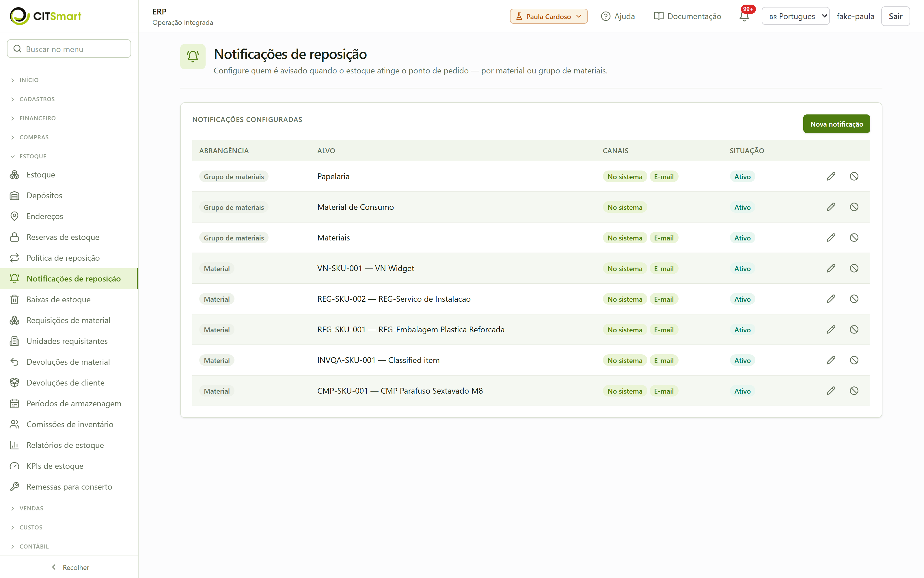Image resolution: width=924 pixels, height=578 pixels.
Task: Open Depósitos in the sidebar
Action: (x=69, y=195)
